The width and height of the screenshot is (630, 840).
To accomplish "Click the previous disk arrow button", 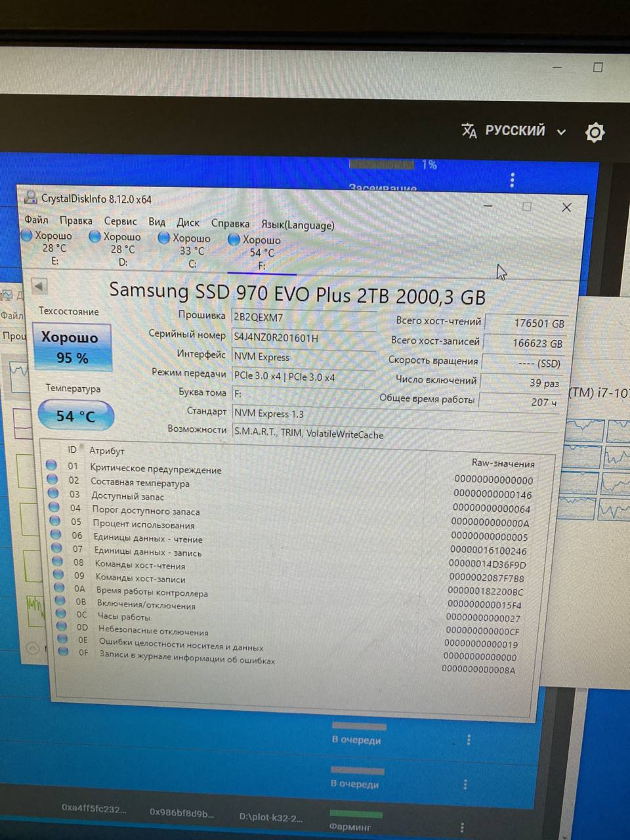I will pos(39,286).
